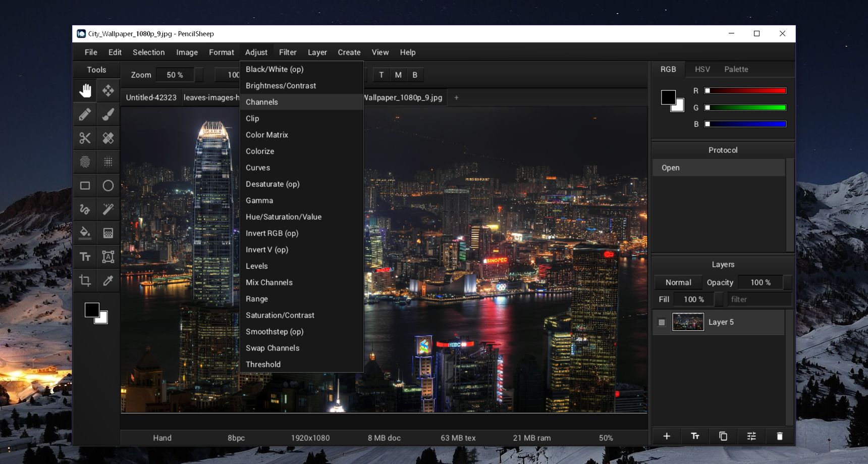Image resolution: width=868 pixels, height=464 pixels.
Task: Select the Smudge fingerprint tool
Action: point(85,162)
